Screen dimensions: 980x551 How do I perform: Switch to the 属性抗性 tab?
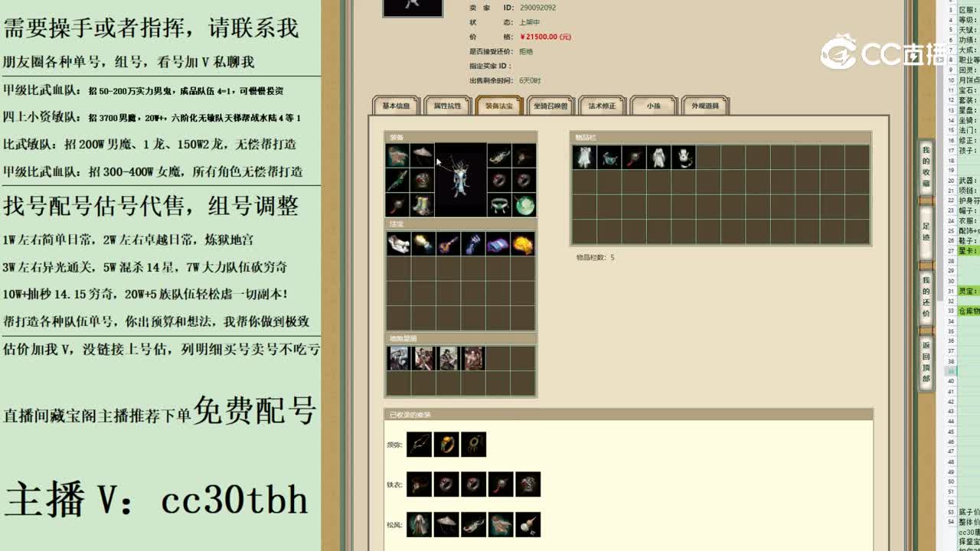(447, 106)
